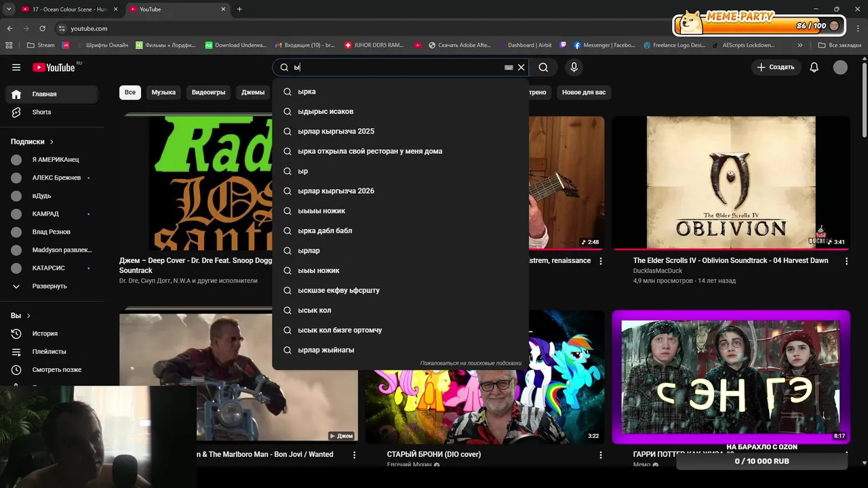Viewport: 868px width, 488px height.
Task: Open channel вДудь
Action: 52,196
